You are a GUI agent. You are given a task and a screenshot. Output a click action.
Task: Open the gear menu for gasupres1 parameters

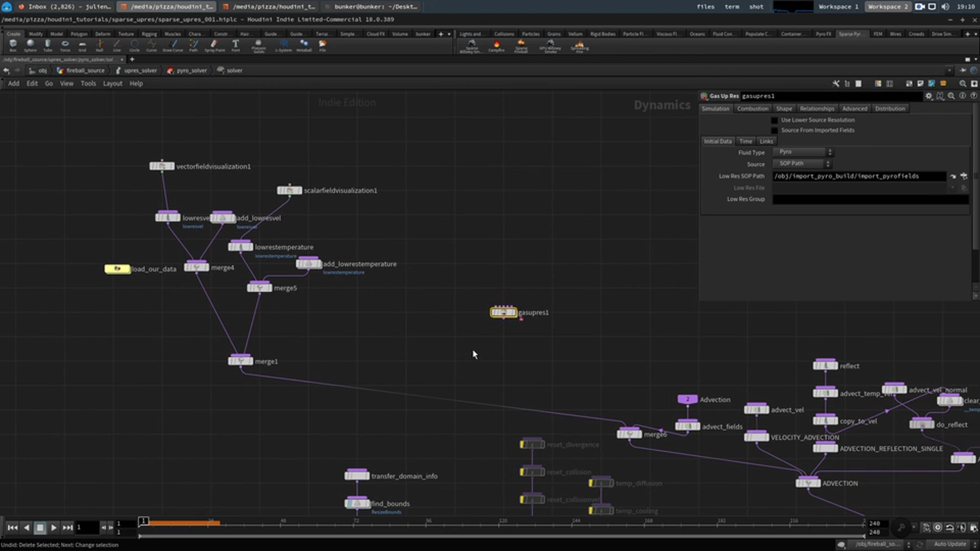pyautogui.click(x=929, y=96)
